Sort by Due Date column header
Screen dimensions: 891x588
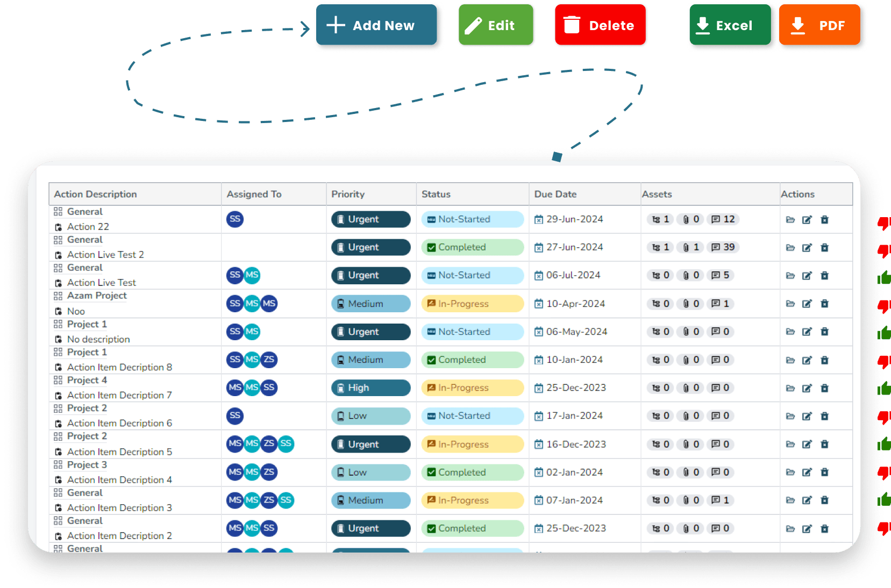coord(555,194)
